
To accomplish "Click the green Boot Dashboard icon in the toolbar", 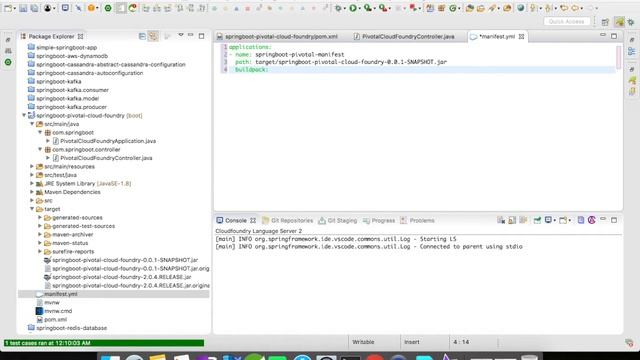I will coord(108,8).
